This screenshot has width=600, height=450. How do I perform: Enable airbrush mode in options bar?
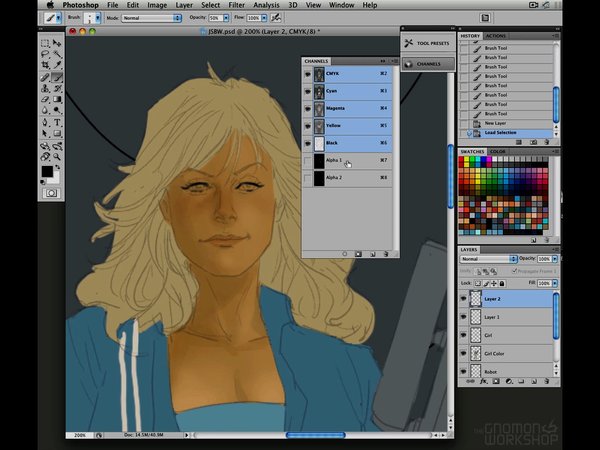[276, 18]
